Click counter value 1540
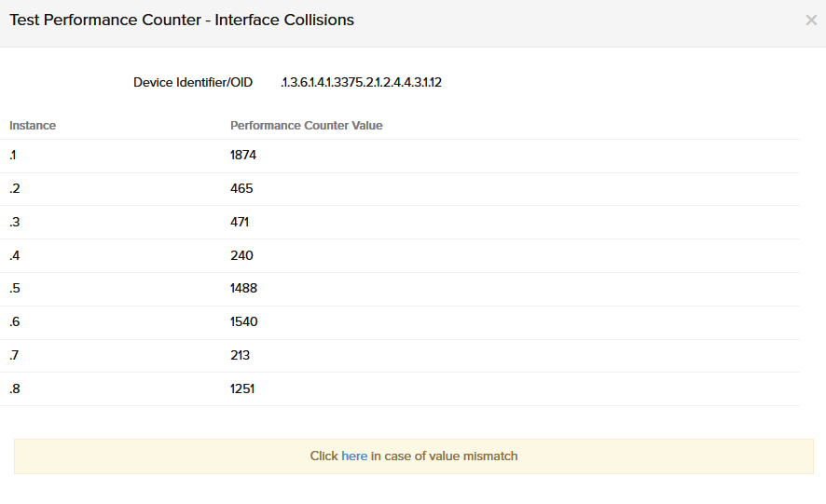 [243, 322]
